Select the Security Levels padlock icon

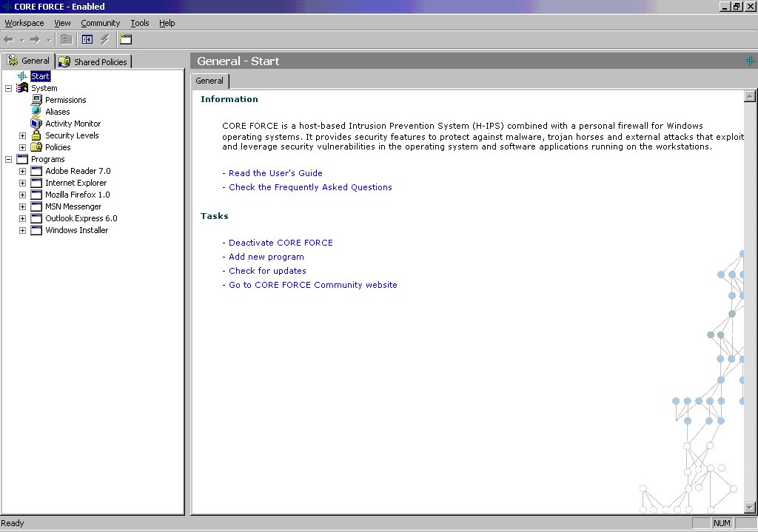(36, 135)
